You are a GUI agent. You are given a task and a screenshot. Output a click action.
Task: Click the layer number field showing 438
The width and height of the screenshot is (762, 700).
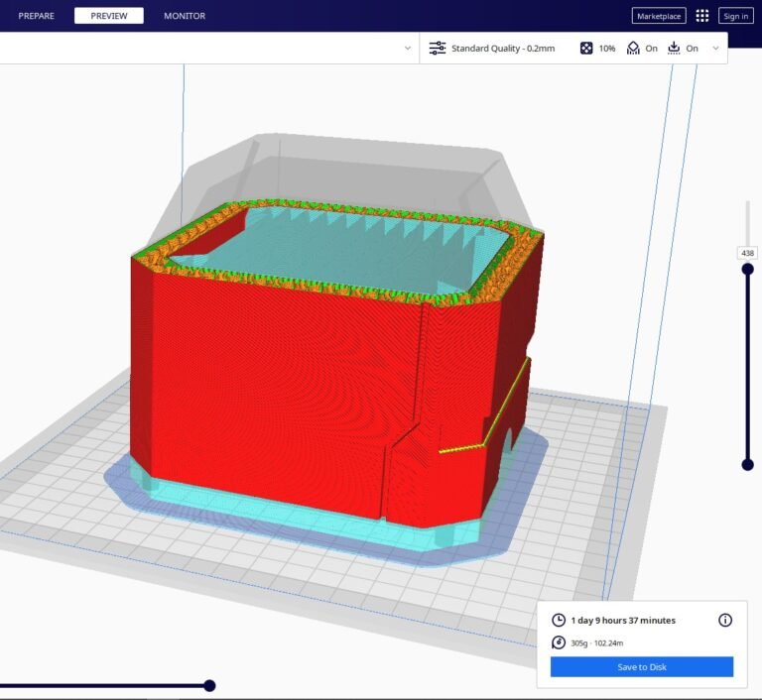click(747, 253)
